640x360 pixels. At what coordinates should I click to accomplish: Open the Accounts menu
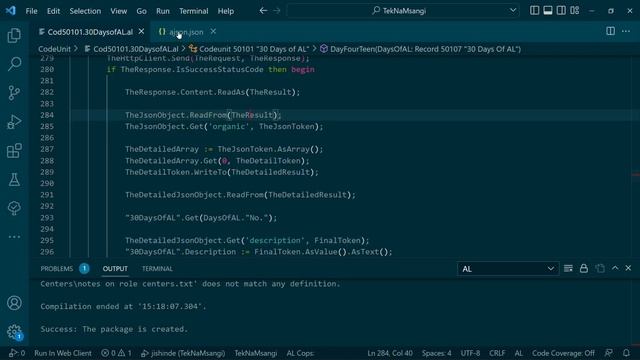[x=14, y=303]
